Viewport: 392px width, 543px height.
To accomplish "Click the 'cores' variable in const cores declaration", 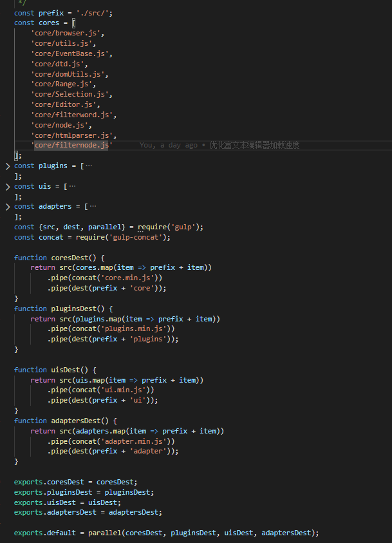I will [49, 23].
